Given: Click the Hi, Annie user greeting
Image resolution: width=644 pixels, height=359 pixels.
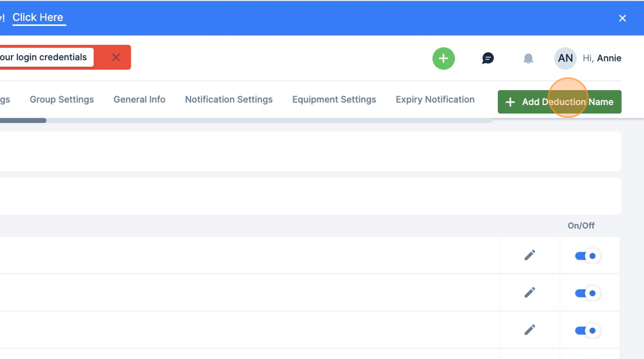Looking at the screenshot, I should pyautogui.click(x=601, y=58).
